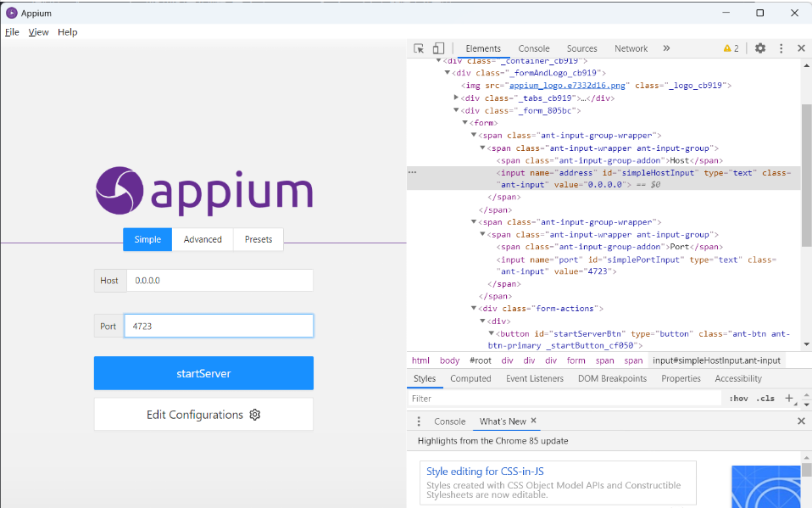Open the File menu in Appium
812x508 pixels.
(12, 31)
